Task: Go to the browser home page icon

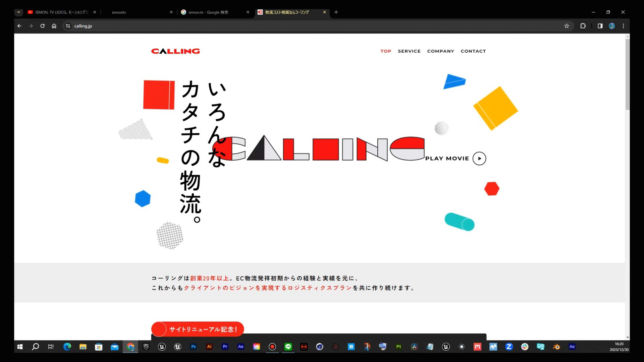Action: (x=54, y=26)
